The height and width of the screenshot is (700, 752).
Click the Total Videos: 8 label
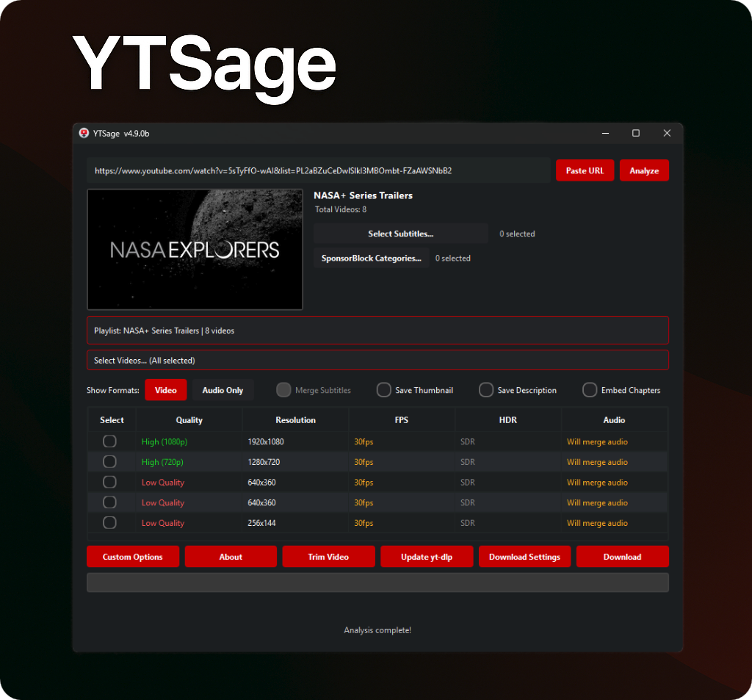(341, 209)
